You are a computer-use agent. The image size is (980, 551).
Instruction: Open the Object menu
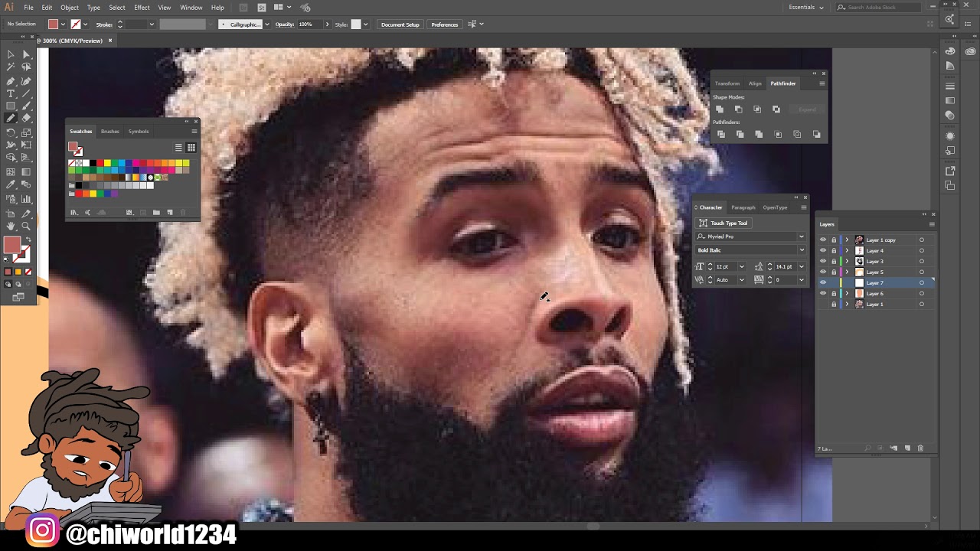tap(70, 8)
